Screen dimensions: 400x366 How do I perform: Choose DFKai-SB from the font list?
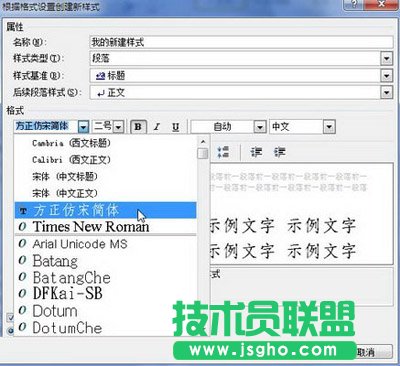click(x=105, y=294)
